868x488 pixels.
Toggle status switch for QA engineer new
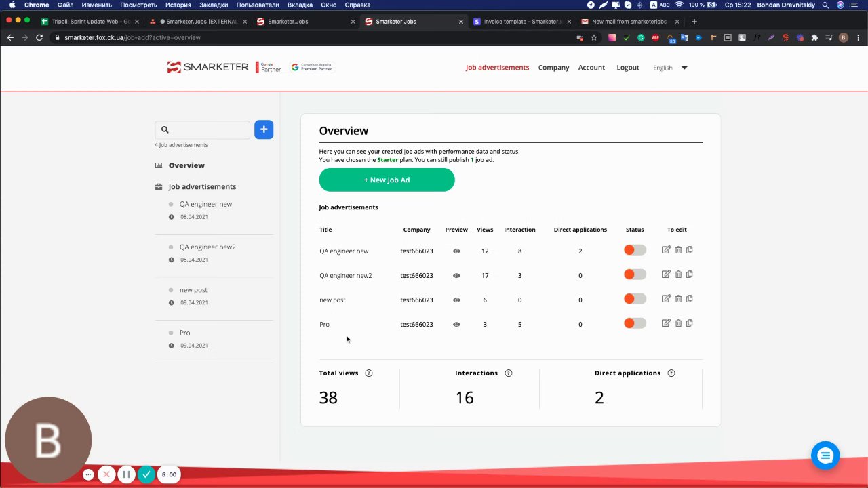tap(635, 250)
